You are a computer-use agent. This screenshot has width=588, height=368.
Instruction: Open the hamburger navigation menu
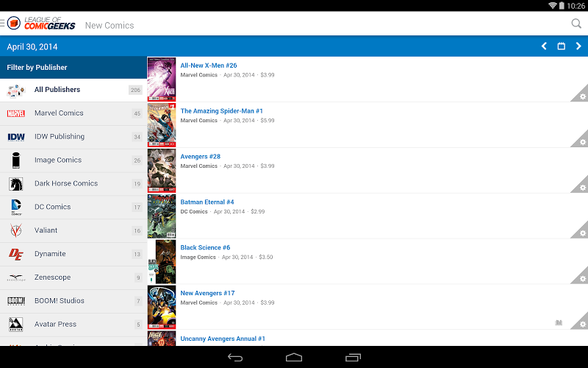(2, 24)
